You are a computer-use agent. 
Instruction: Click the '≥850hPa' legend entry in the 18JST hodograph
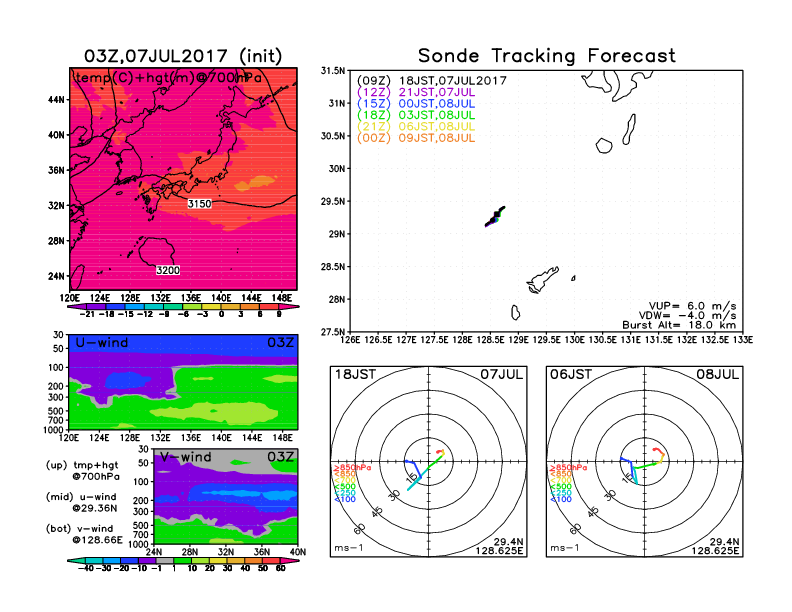tap(352, 468)
